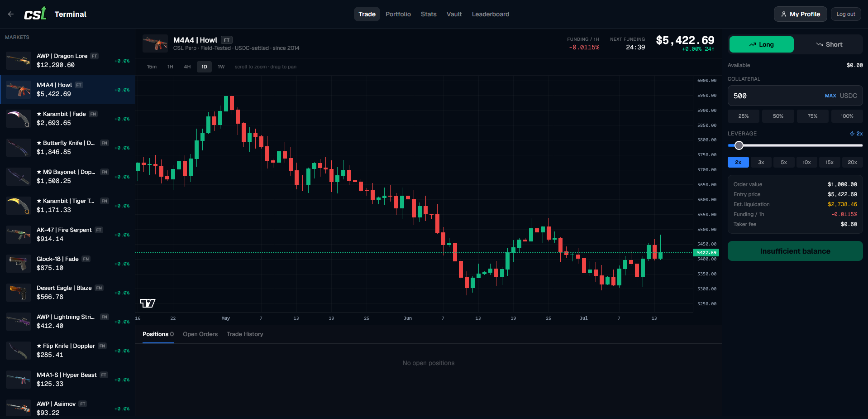Click the Flip Knife Doppler icon
This screenshot has height=419, width=868.
pyautogui.click(x=19, y=350)
